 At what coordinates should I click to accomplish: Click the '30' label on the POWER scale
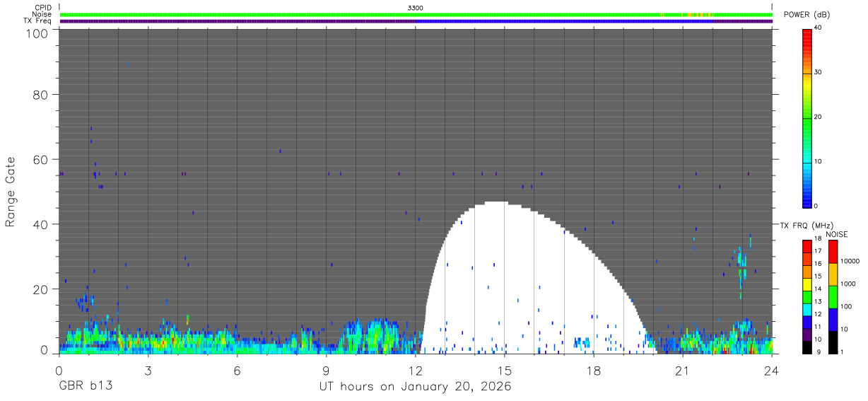(x=817, y=72)
